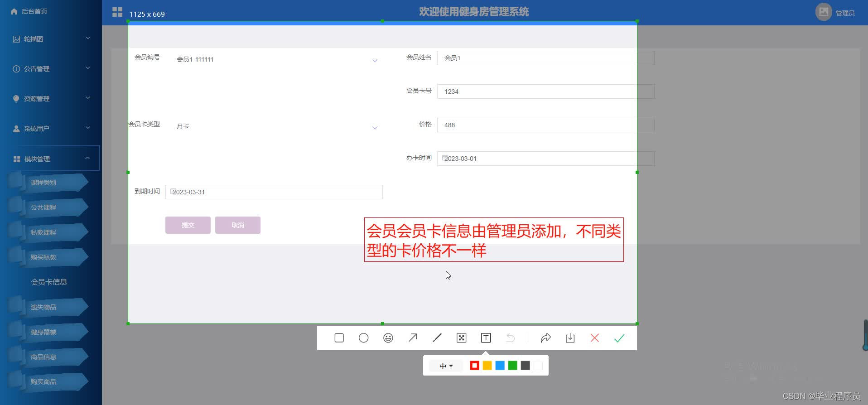Image resolution: width=868 pixels, height=405 pixels.
Task: Click the 轮播图 picture icon
Action: [16, 39]
